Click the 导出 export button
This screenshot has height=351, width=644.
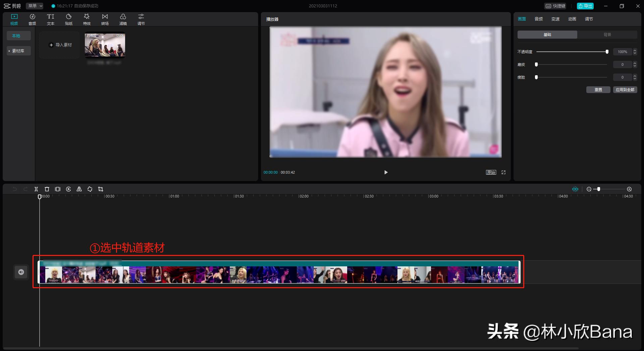tap(585, 6)
